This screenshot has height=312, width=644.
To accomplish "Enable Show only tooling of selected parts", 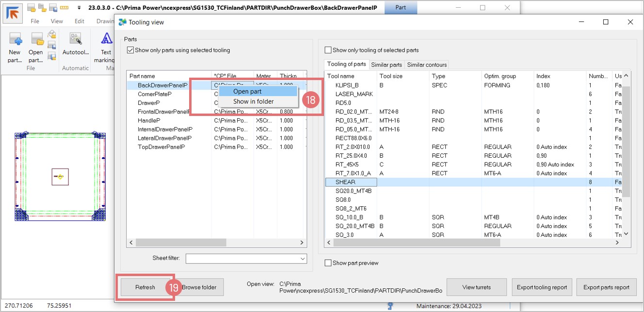I will [x=328, y=50].
